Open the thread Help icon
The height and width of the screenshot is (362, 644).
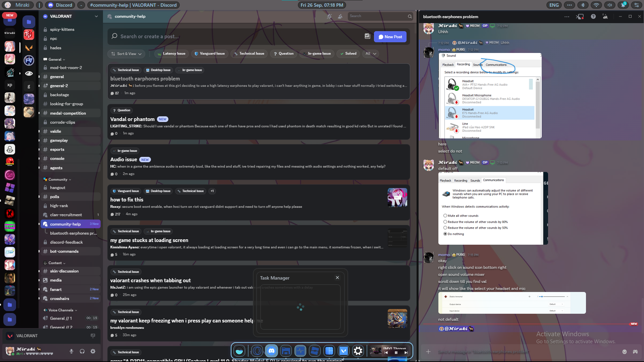click(x=593, y=16)
